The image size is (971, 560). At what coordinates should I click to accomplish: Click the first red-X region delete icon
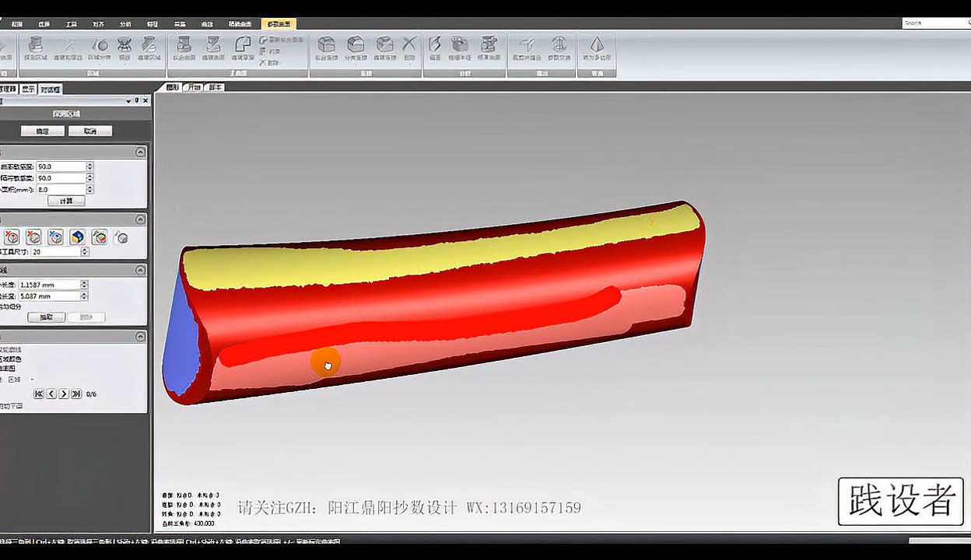tap(12, 237)
